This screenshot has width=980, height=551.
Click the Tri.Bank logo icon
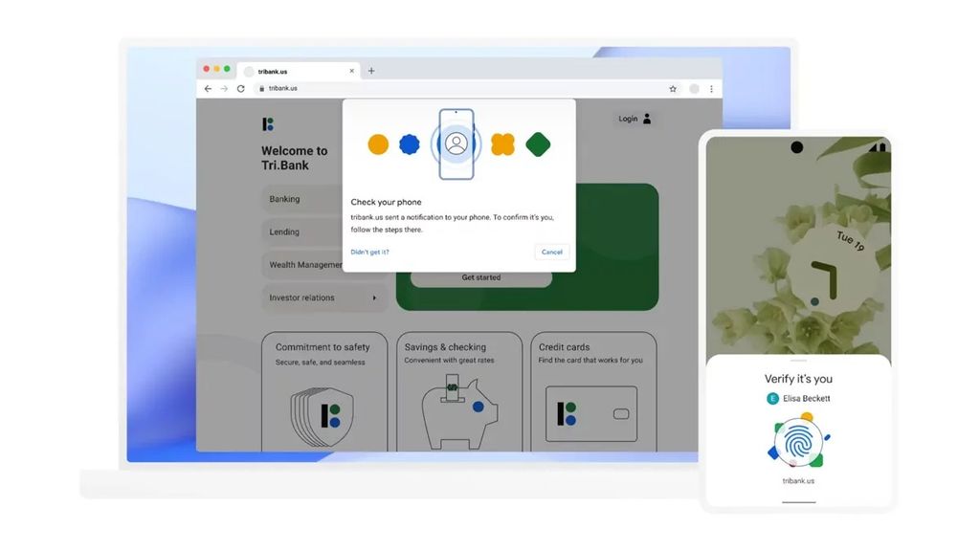pyautogui.click(x=267, y=124)
